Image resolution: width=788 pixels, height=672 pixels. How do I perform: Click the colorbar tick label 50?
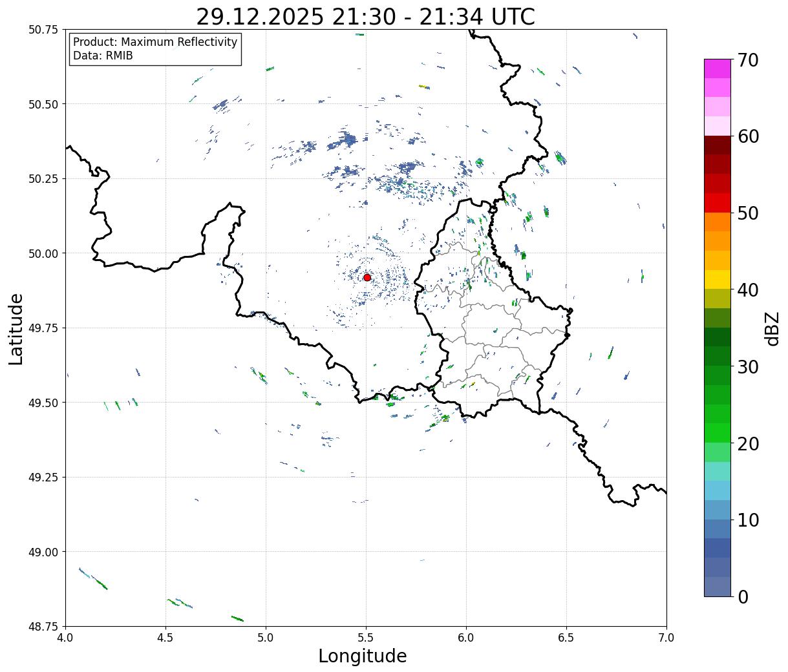(x=748, y=213)
